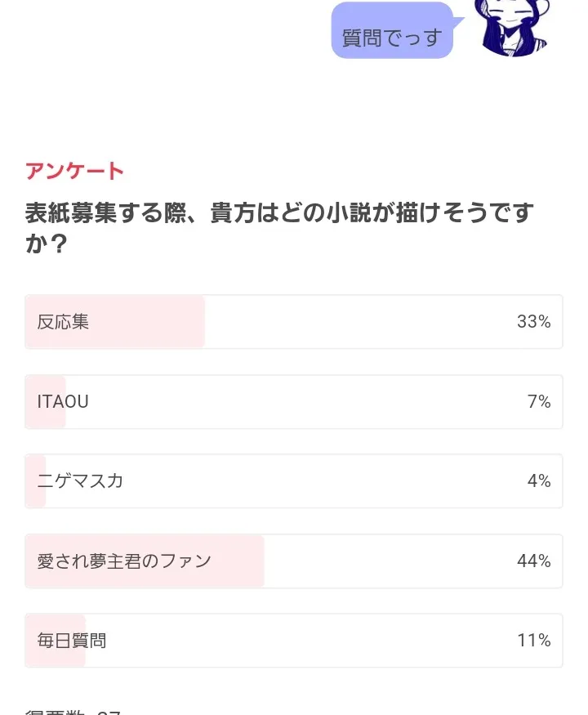Click the 33% result figure
This screenshot has height=715, width=588.
533,322
